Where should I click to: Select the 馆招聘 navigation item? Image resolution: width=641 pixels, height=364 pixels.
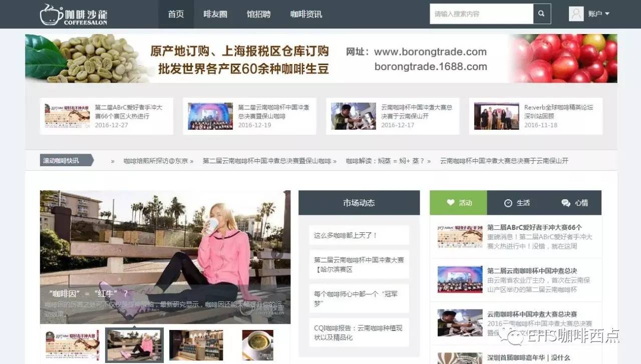point(260,14)
